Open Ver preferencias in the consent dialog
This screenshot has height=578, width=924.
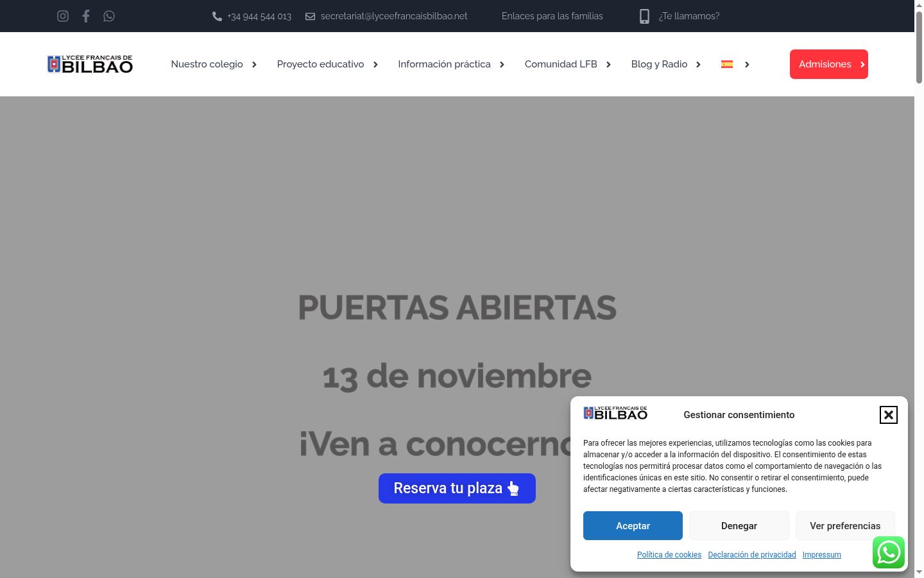pyautogui.click(x=845, y=525)
